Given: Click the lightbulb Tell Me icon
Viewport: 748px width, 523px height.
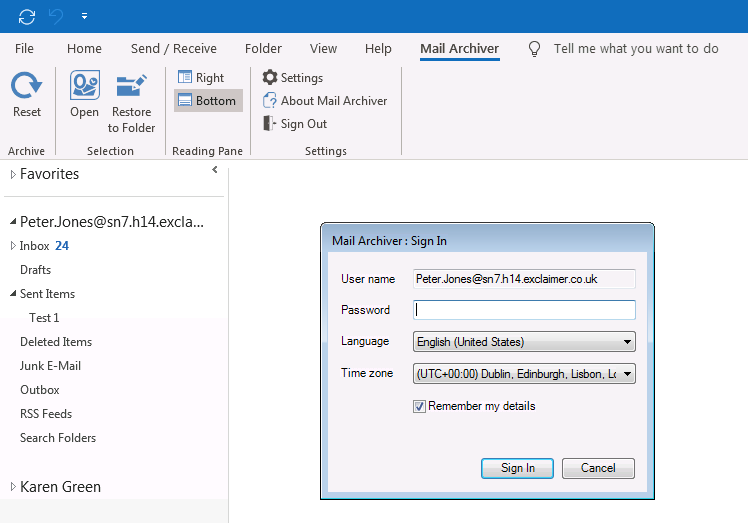Looking at the screenshot, I should point(535,49).
